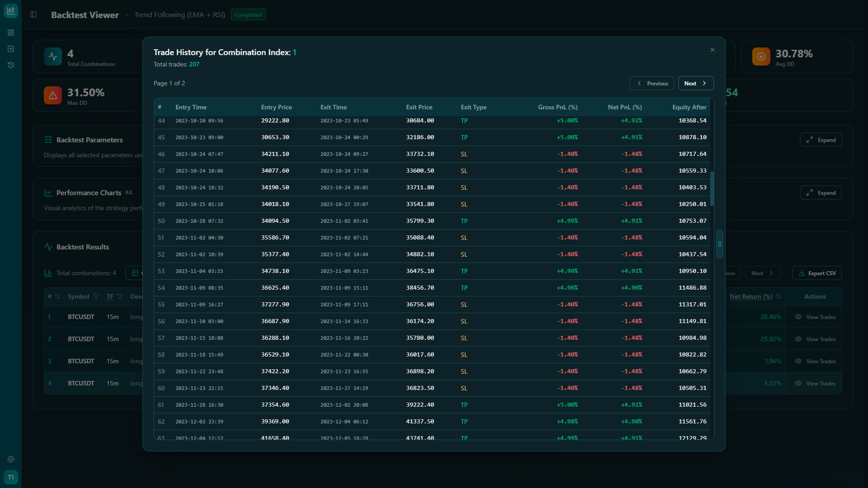
Task: Go to the next page of trade history
Action: (696, 83)
